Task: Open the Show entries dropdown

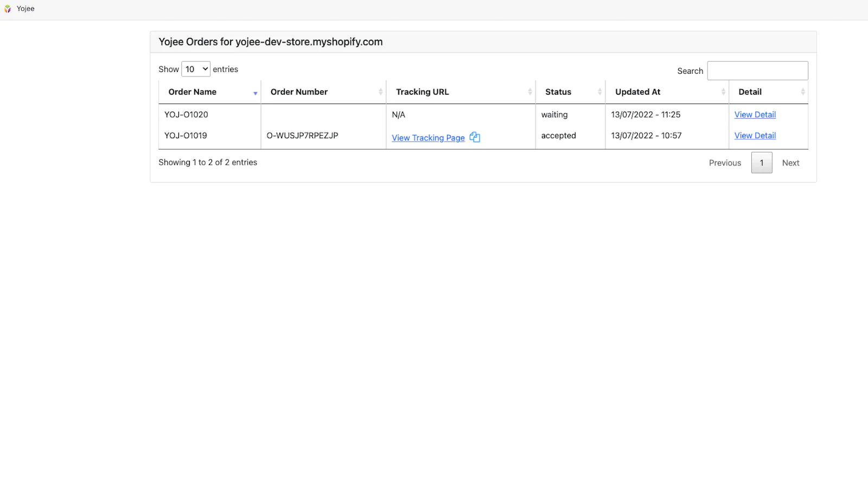Action: click(196, 69)
